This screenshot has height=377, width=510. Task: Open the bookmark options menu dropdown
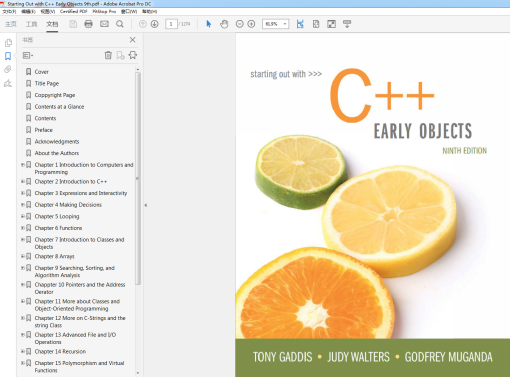click(28, 55)
